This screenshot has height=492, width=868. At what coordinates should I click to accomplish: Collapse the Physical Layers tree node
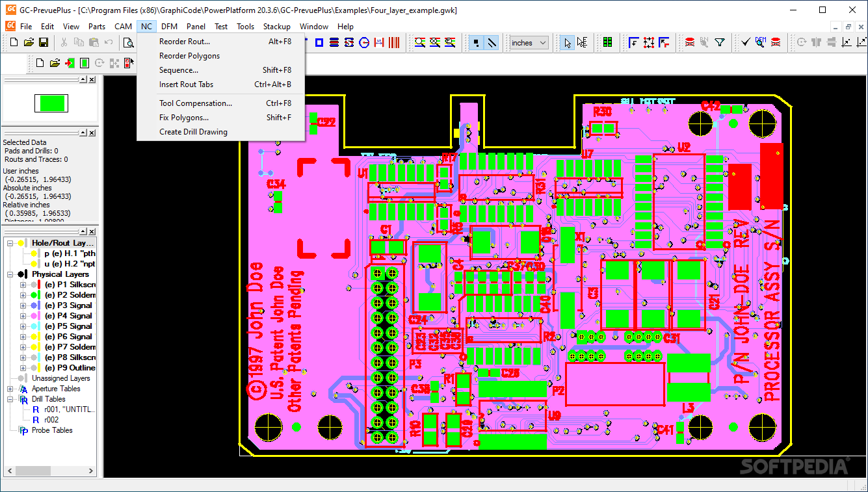tap(10, 274)
